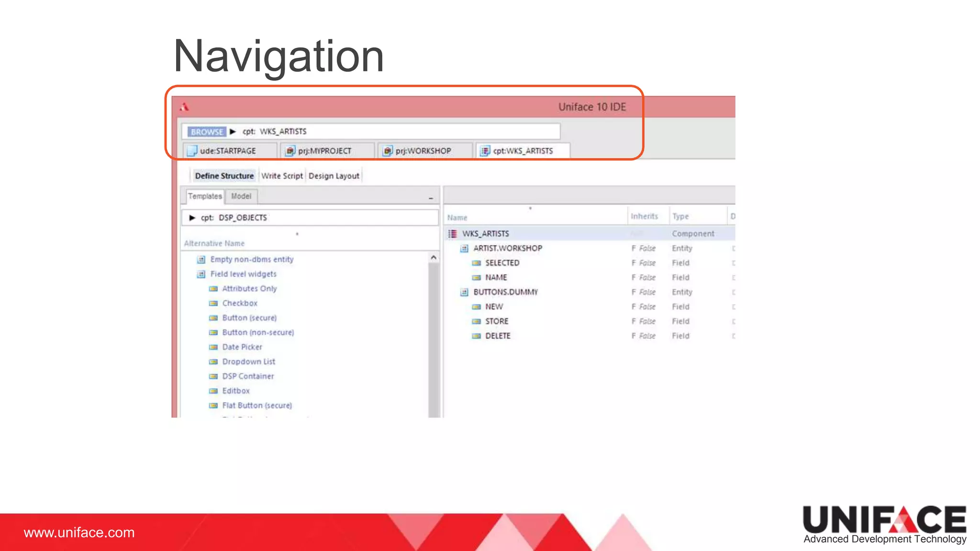Viewport: 980px width, 551px height.
Task: Click the Inherits column header
Action: tap(644, 216)
